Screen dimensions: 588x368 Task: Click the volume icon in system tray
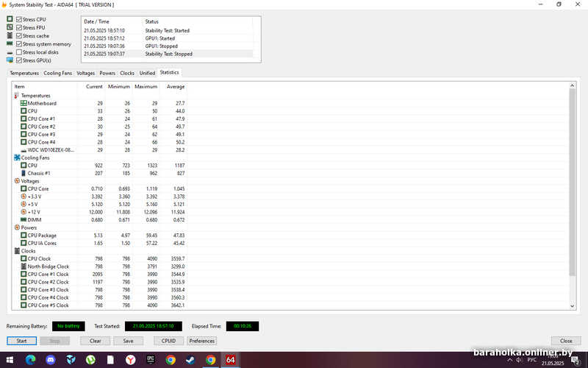[520, 360]
